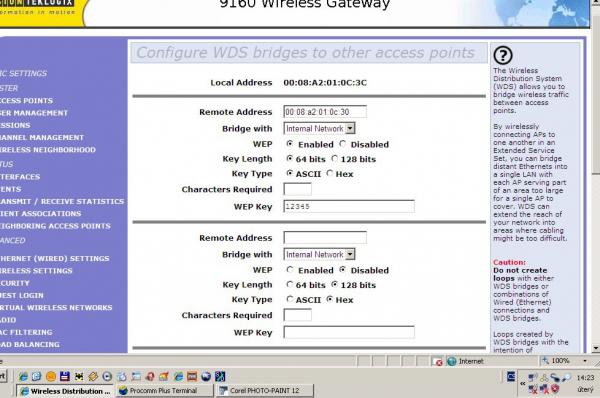Launch Windows Media Player quick launch icon
This screenshot has height=398, width=600.
tap(107, 377)
